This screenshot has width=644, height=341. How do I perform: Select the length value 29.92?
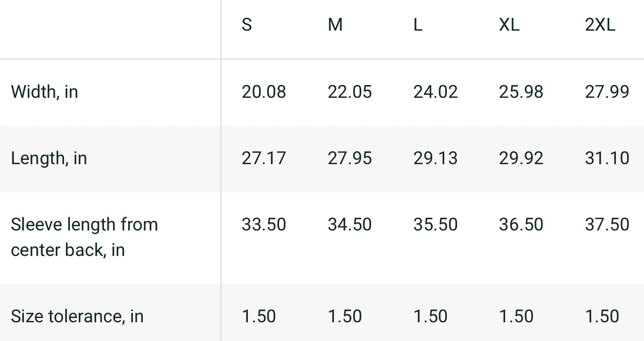[x=521, y=158]
